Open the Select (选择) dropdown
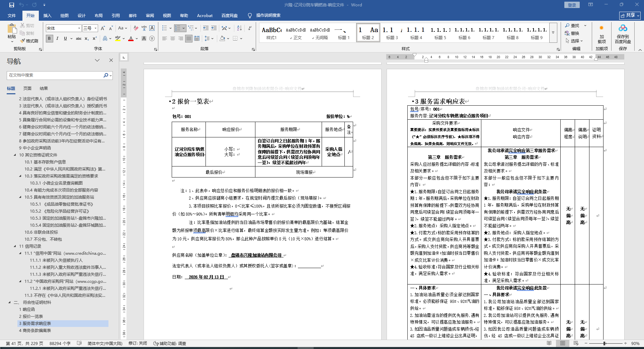Image resolution: width=644 pixels, height=349 pixels. 574,41
